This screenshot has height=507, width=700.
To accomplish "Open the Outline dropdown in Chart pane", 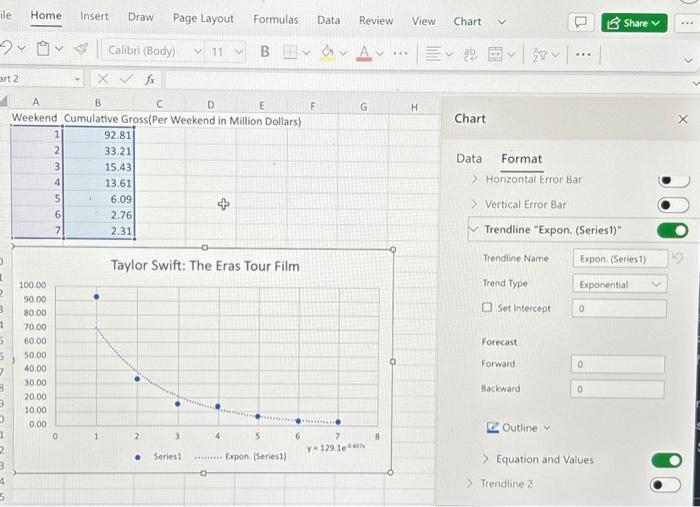I will tap(518, 428).
